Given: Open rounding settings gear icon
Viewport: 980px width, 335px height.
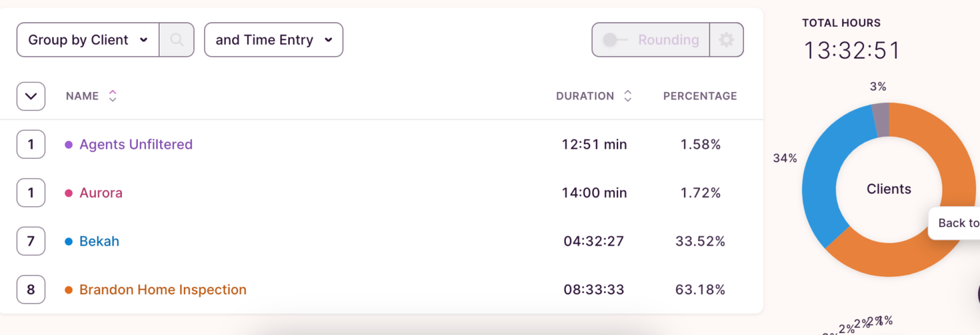Looking at the screenshot, I should pyautogui.click(x=726, y=40).
